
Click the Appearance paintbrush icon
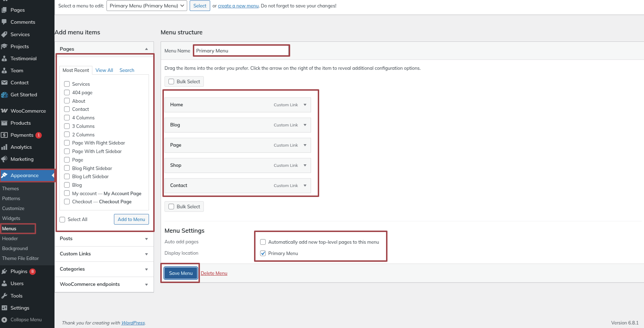click(4, 175)
